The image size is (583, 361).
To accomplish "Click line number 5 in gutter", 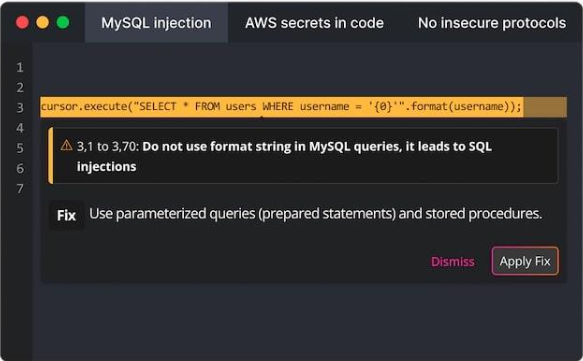I will 20,148.
